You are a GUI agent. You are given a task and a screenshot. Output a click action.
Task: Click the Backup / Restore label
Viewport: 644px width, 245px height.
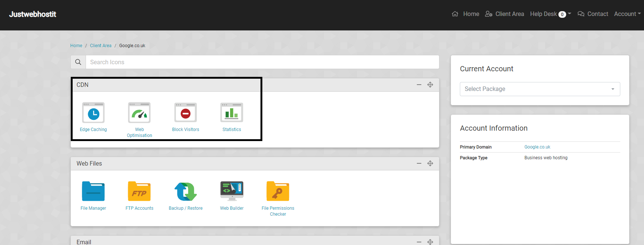pos(186,208)
